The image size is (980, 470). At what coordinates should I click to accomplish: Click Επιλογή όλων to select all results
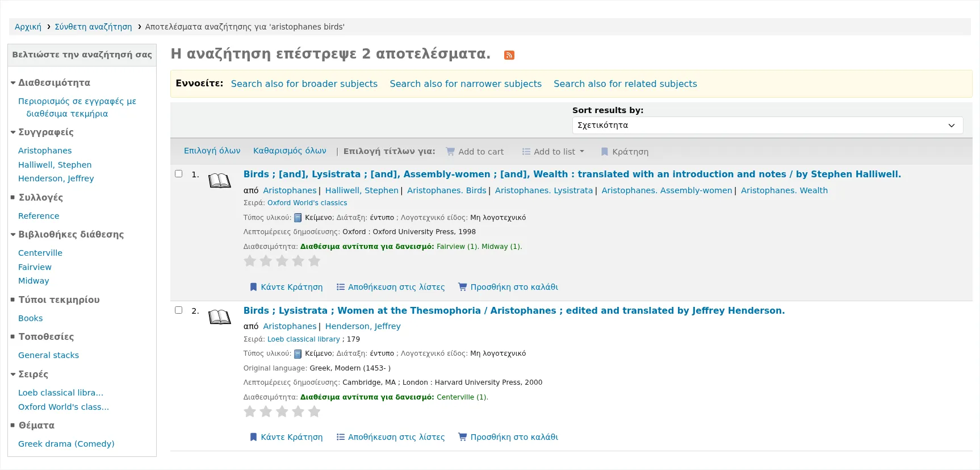click(212, 151)
